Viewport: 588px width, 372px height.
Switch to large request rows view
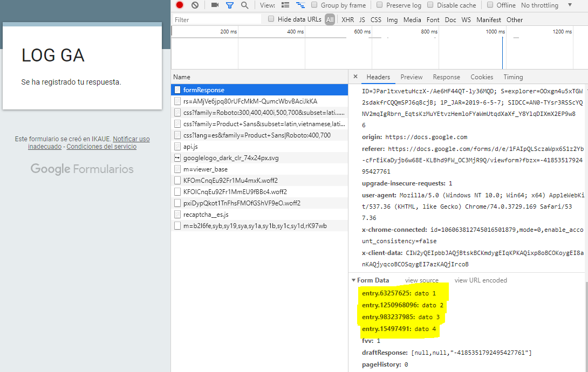285,5
